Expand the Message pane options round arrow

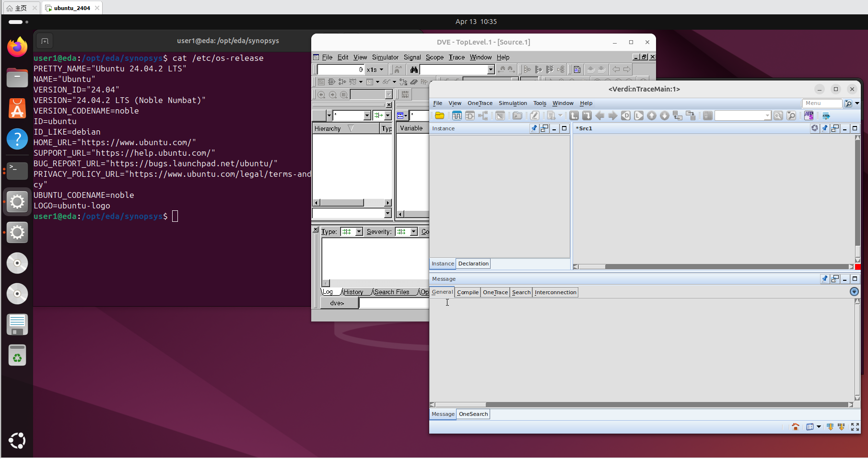[854, 292]
